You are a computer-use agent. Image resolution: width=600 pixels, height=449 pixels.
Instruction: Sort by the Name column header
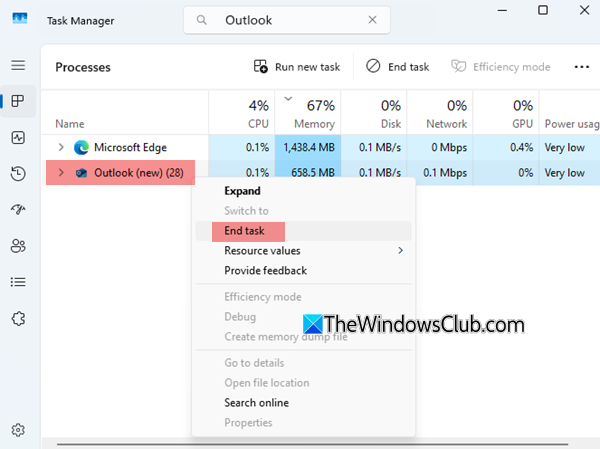[x=125, y=113]
